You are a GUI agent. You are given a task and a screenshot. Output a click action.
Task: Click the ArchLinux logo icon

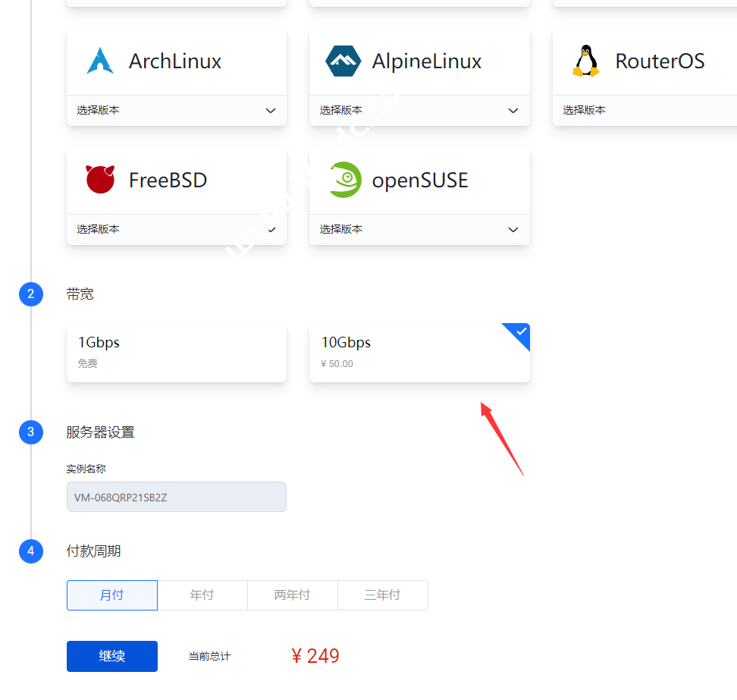click(x=100, y=61)
